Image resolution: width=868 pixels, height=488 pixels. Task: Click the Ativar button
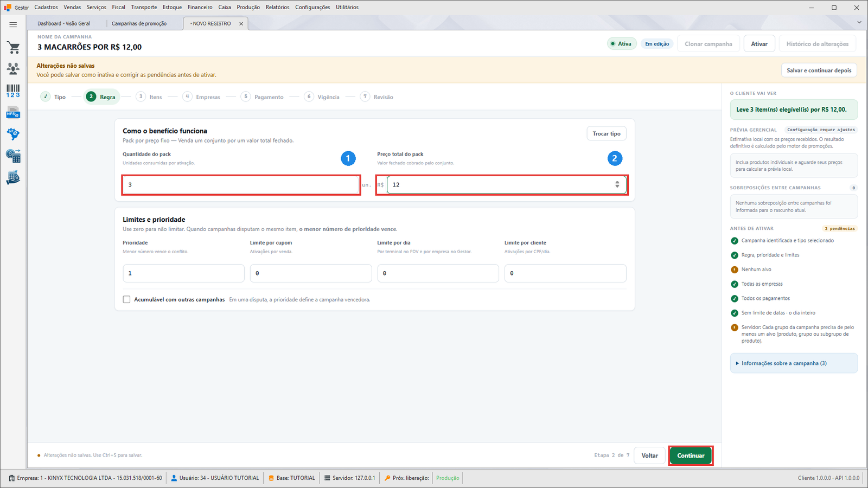tap(759, 44)
